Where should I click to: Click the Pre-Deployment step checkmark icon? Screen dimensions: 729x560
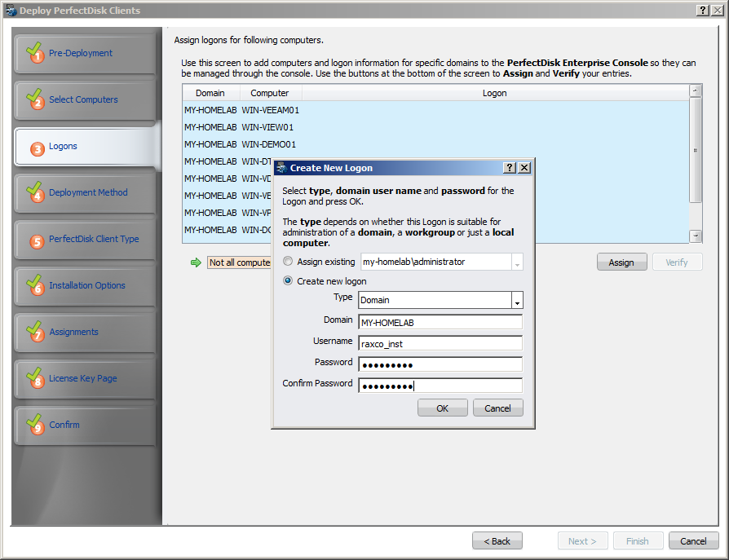(x=34, y=53)
